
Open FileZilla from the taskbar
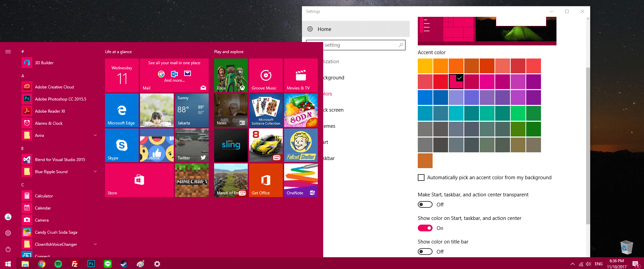(x=75, y=264)
